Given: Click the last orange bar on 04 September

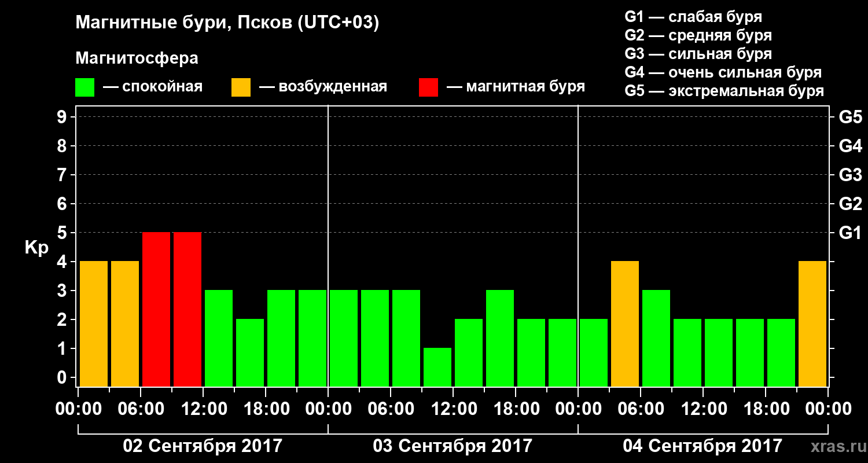Looking at the screenshot, I should [x=812, y=324].
